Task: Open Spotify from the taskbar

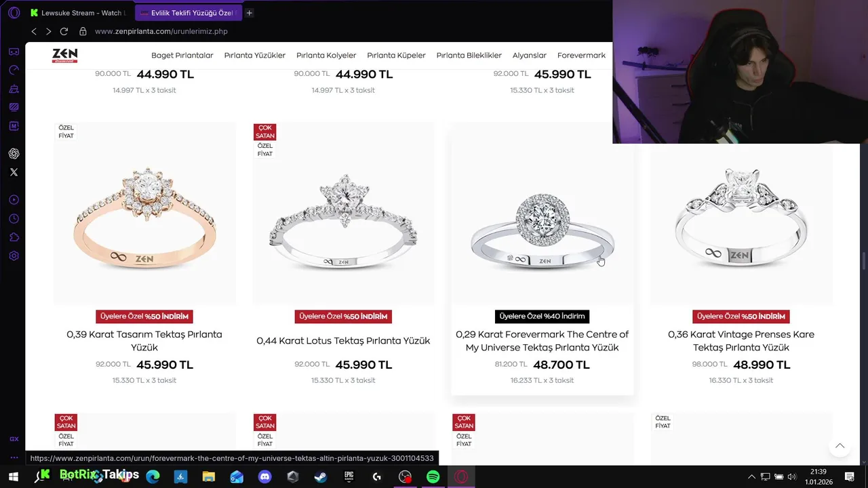Action: coord(433,477)
